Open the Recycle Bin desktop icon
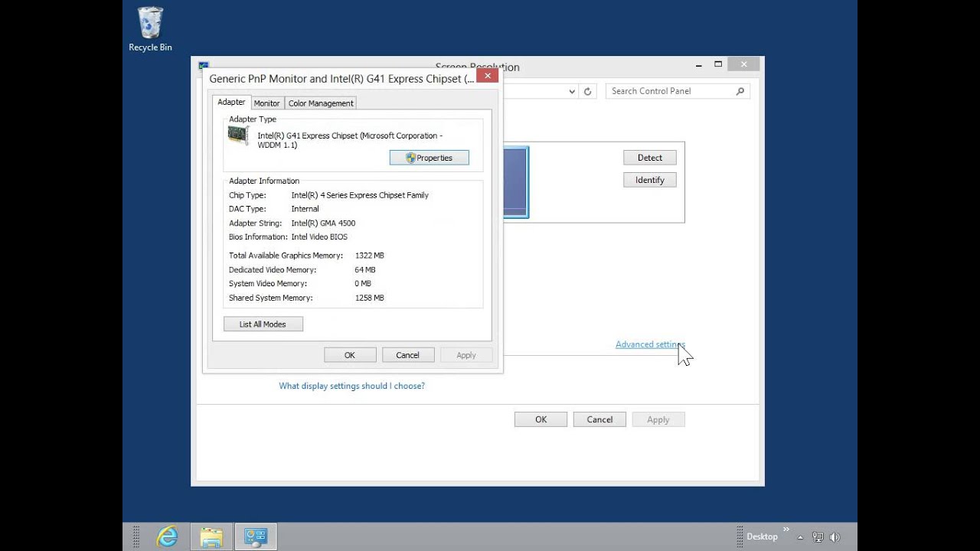 coord(150,29)
